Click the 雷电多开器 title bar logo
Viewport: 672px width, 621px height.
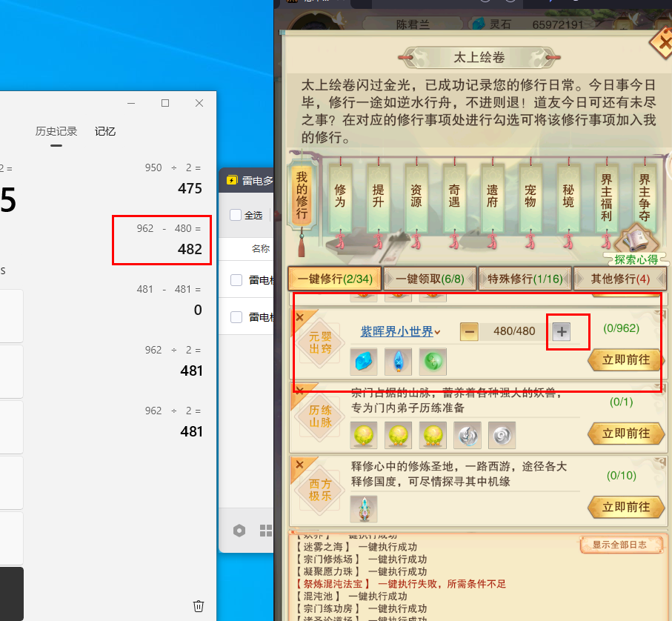click(x=232, y=180)
